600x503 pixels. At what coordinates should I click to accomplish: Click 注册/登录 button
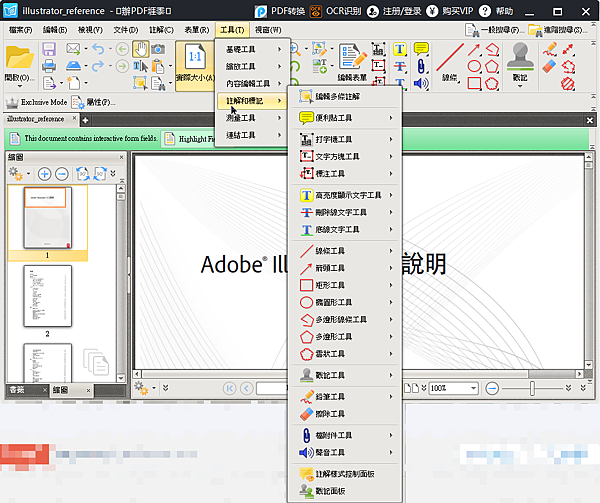point(394,11)
